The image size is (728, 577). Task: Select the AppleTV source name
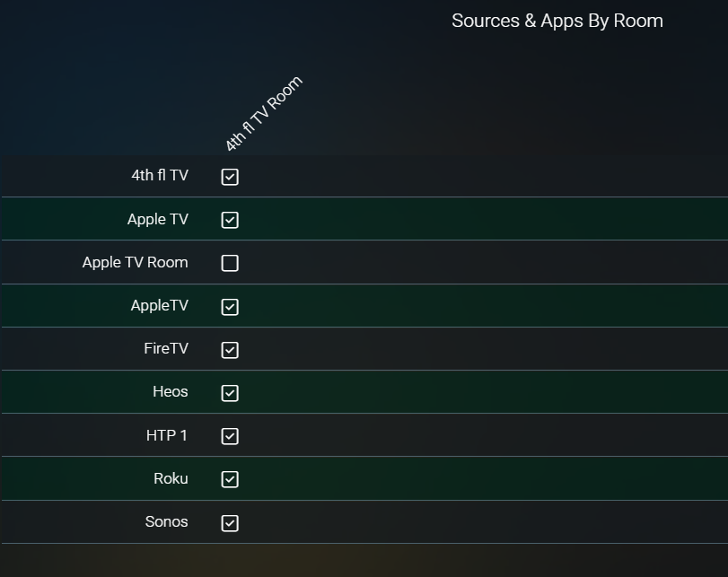[x=160, y=305]
